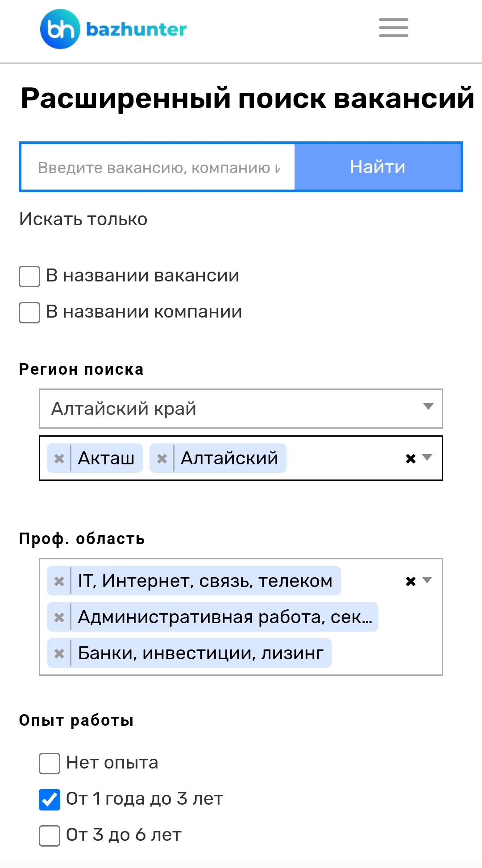The width and height of the screenshot is (482, 868).
Task: Click the IT, Интернет, связь, телеком tag label
Action: (x=205, y=581)
